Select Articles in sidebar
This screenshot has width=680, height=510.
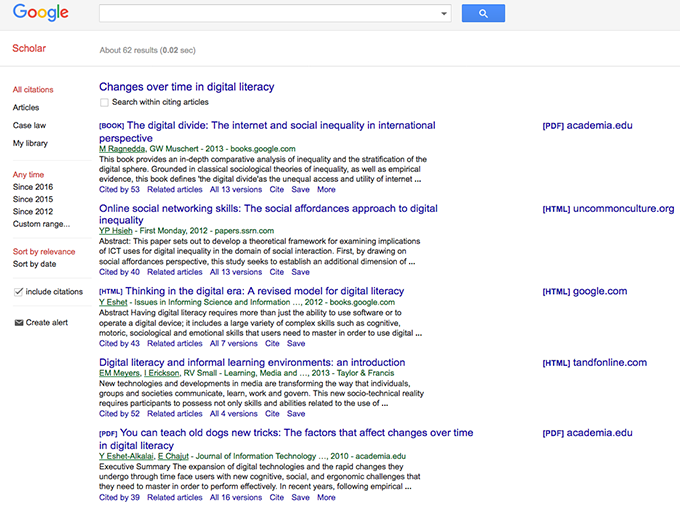26,107
